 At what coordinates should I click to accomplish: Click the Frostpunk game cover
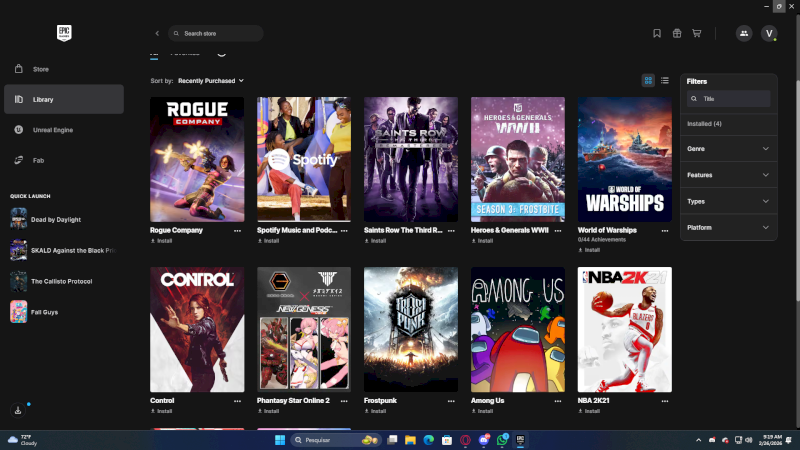click(411, 329)
